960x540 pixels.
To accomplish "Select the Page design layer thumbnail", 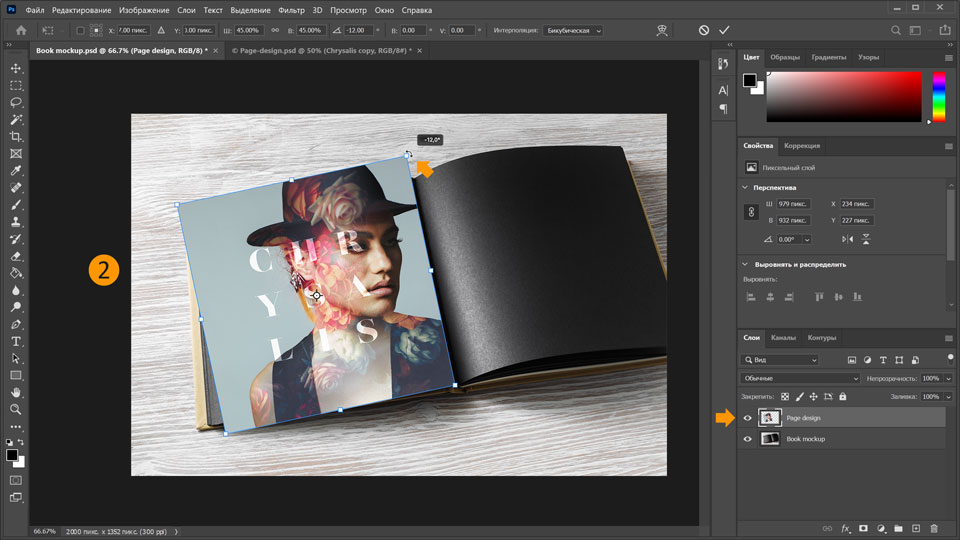I will pos(770,418).
